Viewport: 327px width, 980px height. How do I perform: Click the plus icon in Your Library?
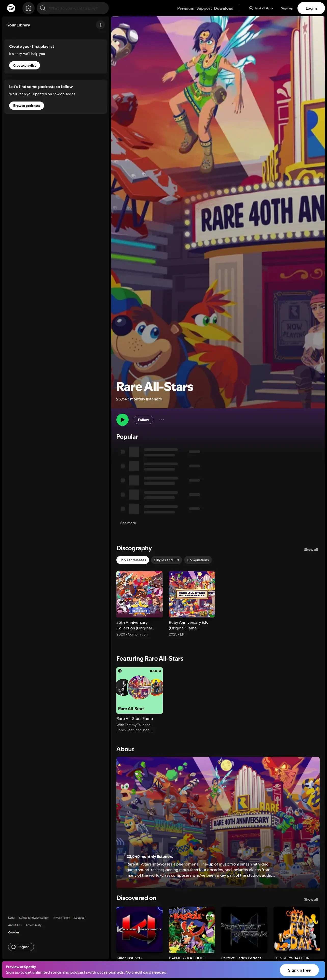tap(101, 25)
